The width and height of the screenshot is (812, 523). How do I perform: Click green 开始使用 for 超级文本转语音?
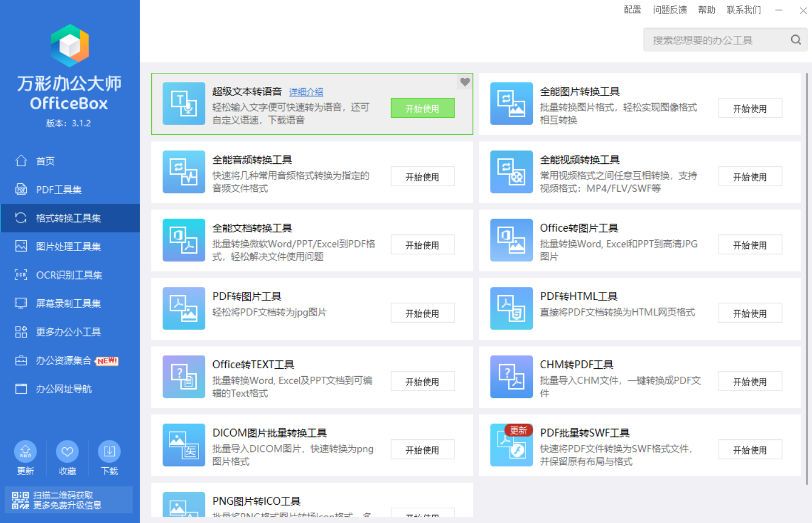422,108
